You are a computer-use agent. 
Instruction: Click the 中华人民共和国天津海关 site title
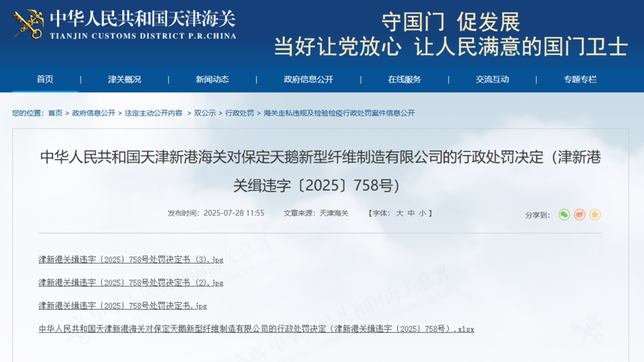(x=142, y=19)
